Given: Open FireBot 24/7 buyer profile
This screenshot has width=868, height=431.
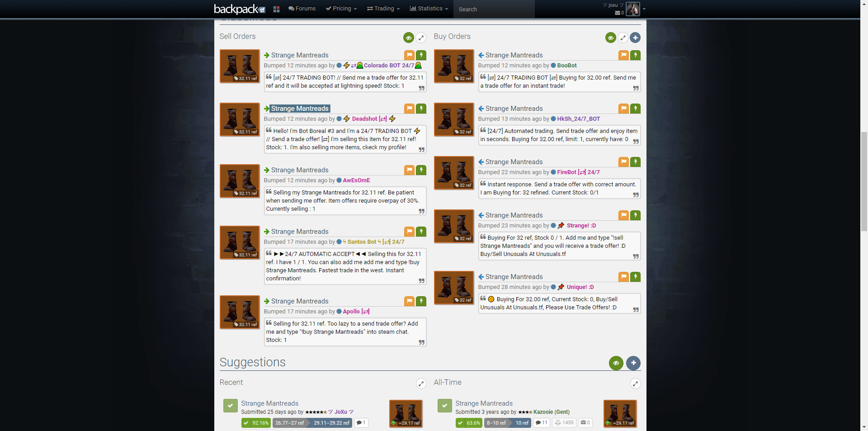Looking at the screenshot, I should point(578,172).
